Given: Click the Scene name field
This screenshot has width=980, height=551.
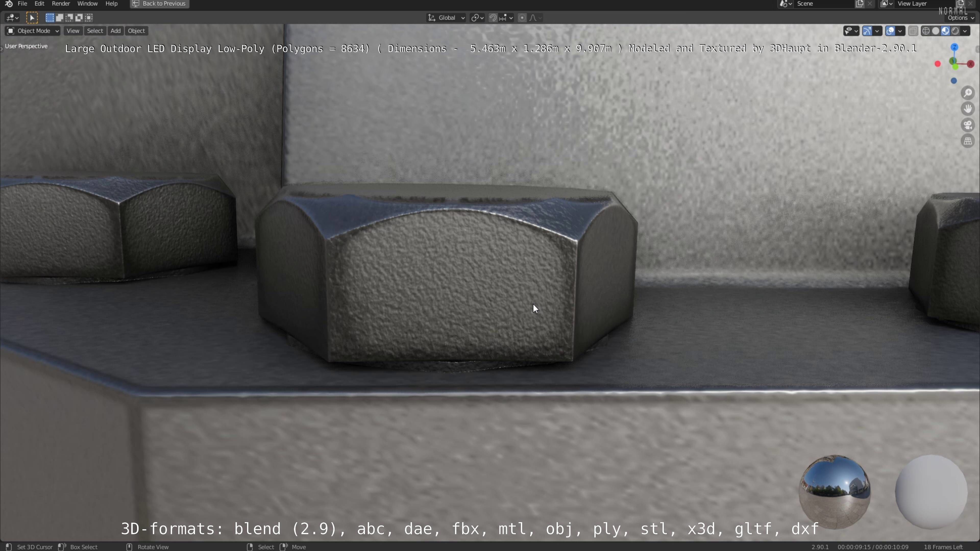Looking at the screenshot, I should point(822,4).
